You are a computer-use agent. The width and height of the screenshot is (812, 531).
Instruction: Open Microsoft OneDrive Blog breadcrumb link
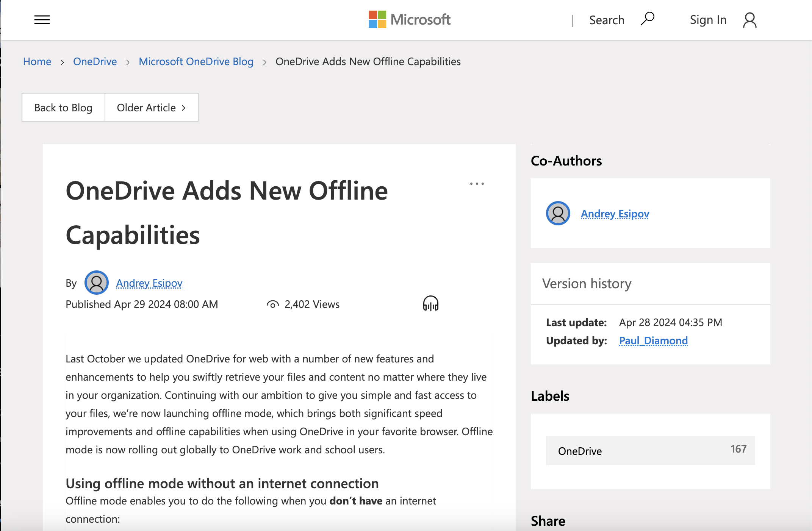tap(196, 61)
